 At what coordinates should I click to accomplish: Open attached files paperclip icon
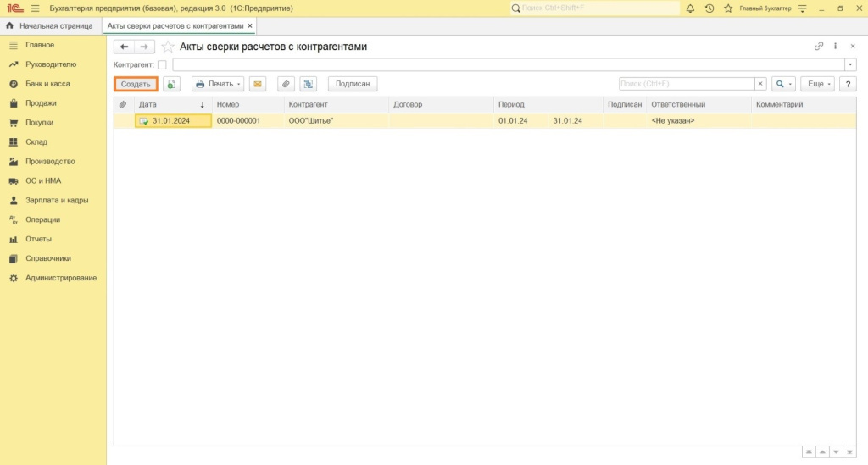pos(286,84)
